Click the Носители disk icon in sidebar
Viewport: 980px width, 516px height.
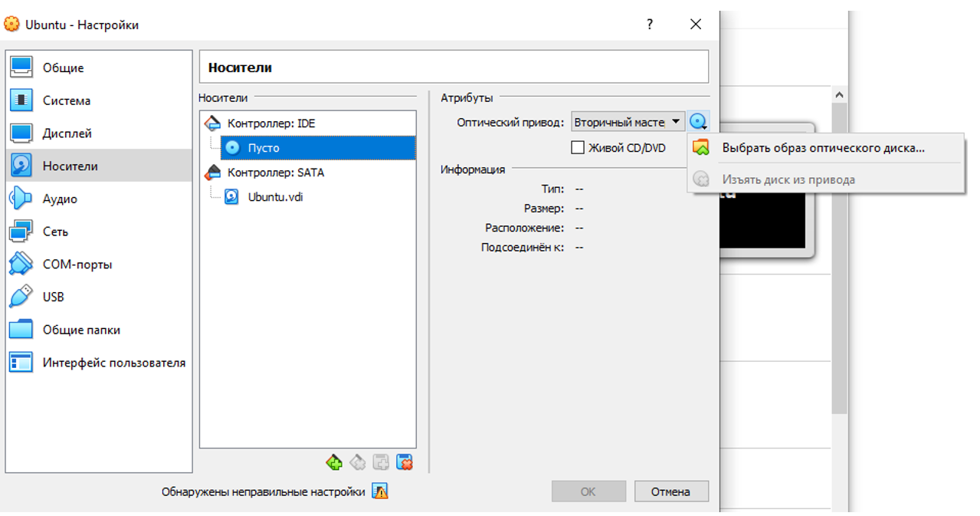tap(21, 166)
